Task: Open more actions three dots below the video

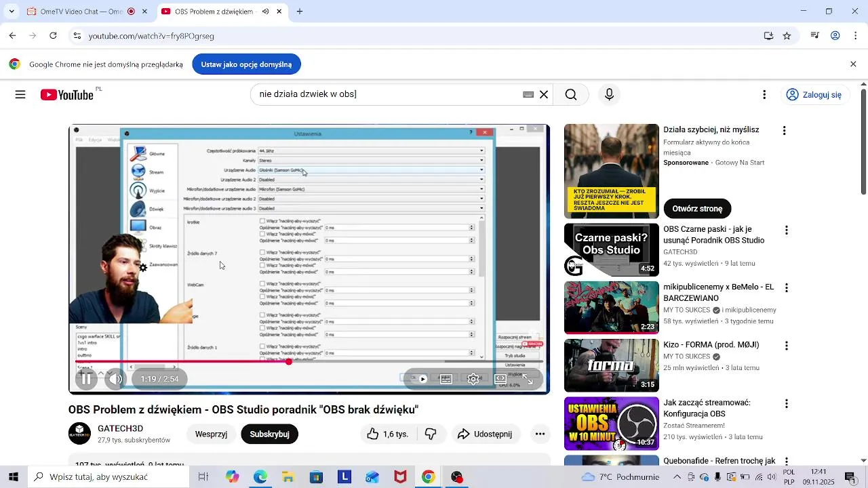Action: click(540, 434)
